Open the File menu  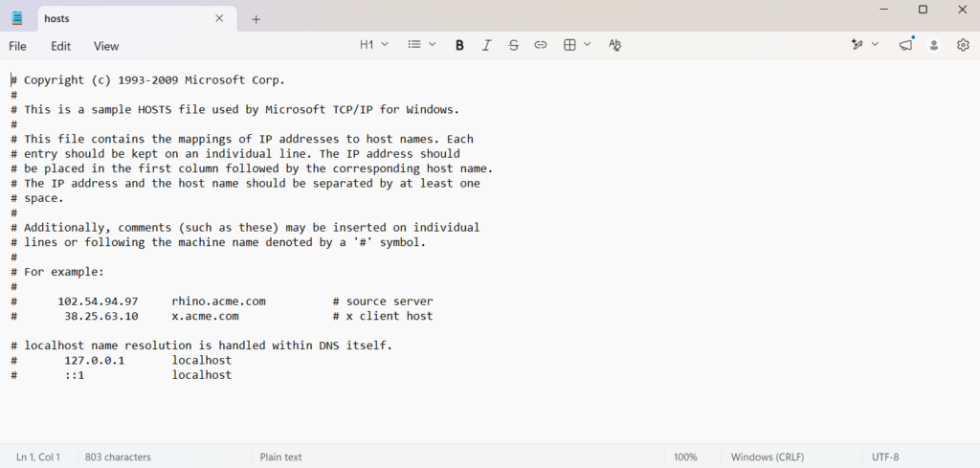[x=17, y=46]
